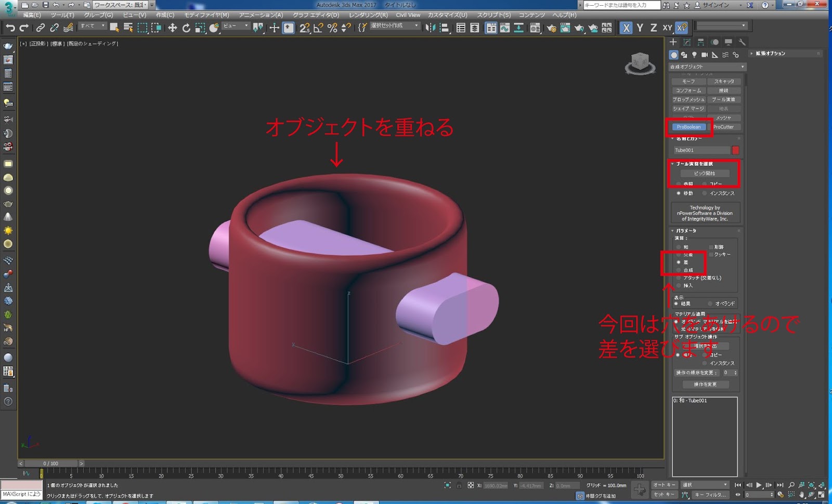Open the ビュー reference coordinate dropdown
Viewport: 832px width, 504px height.
click(236, 26)
